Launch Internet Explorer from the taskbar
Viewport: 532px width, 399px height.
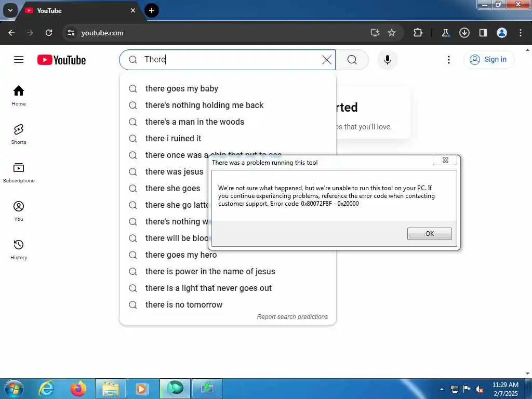click(46, 389)
